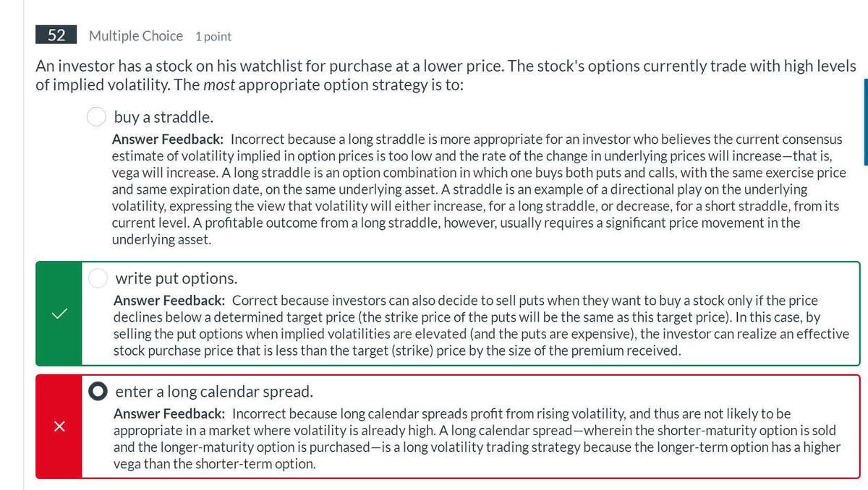Click "Answer Feedback:" label under long calendar spread

169,414
